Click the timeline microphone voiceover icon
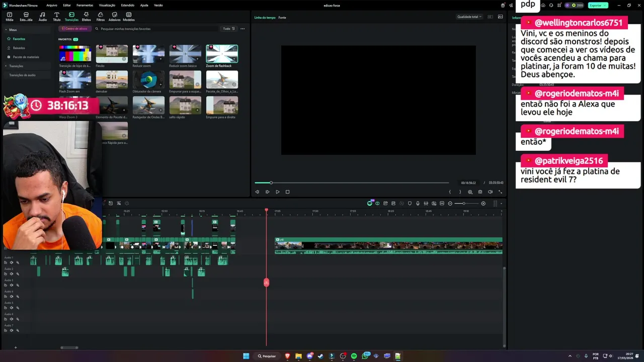This screenshot has height=362, width=644. tap(418, 203)
